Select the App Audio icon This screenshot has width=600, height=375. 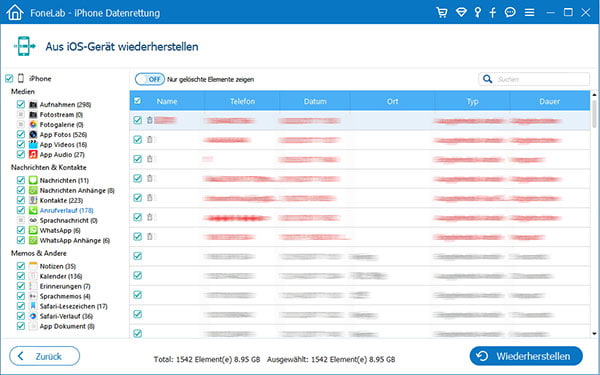point(33,154)
